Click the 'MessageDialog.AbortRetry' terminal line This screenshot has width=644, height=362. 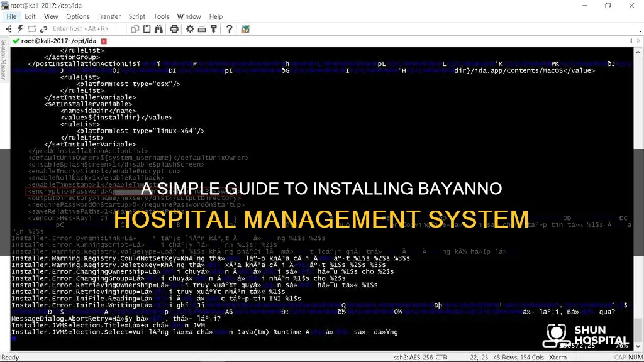point(116,319)
